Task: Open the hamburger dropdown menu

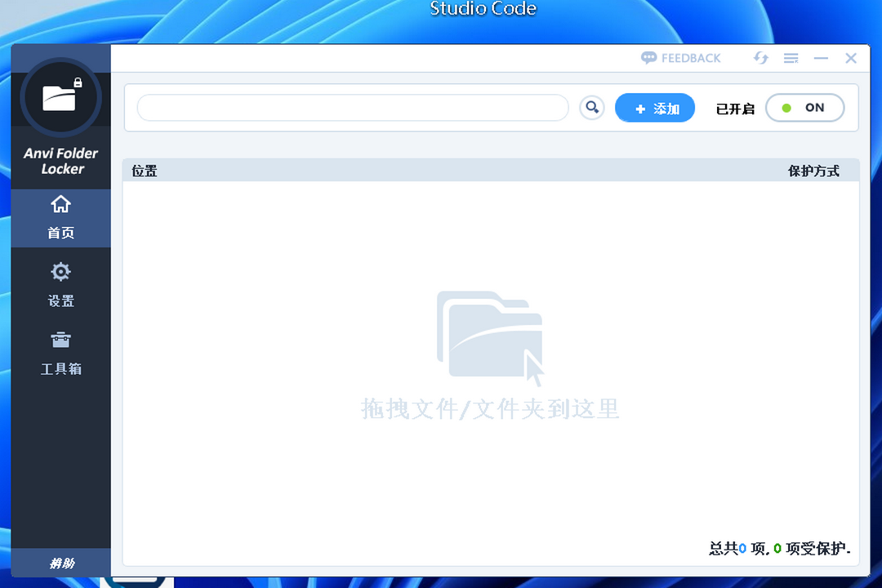Action: (791, 58)
